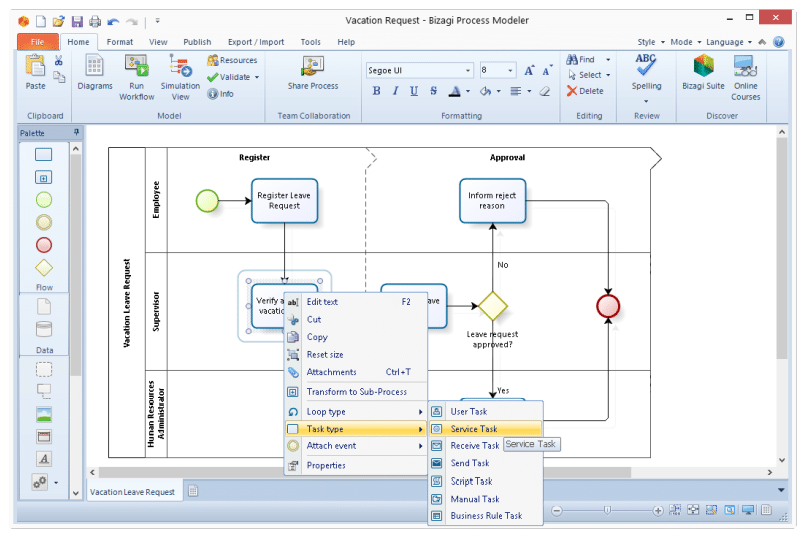Viewport: 806px width, 540px height.
Task: Switch to the Format tab
Action: click(120, 42)
